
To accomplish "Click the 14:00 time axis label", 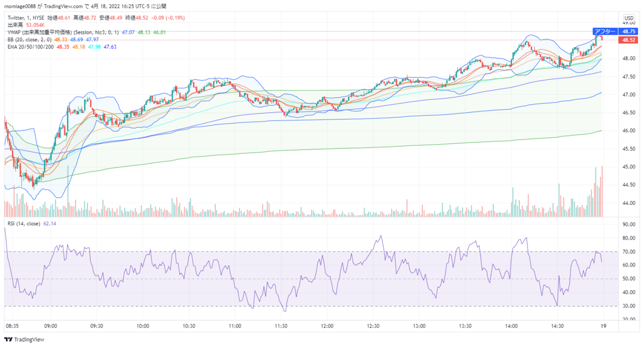I will click(x=512, y=326).
